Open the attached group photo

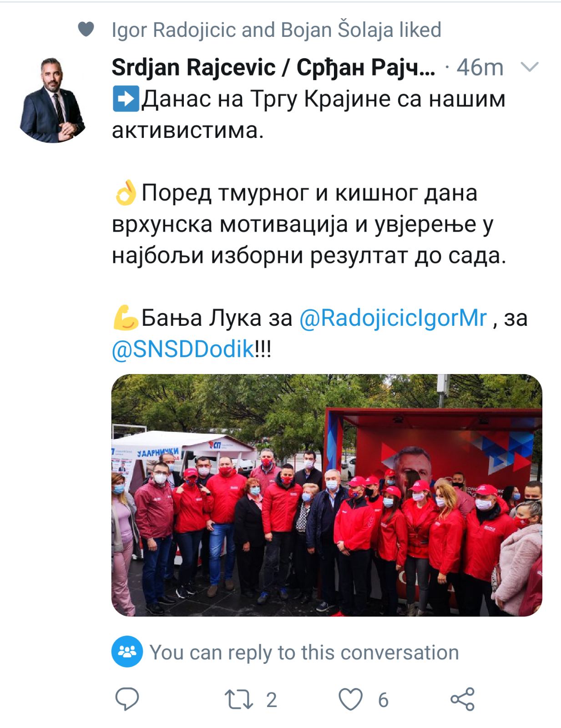[x=327, y=495]
